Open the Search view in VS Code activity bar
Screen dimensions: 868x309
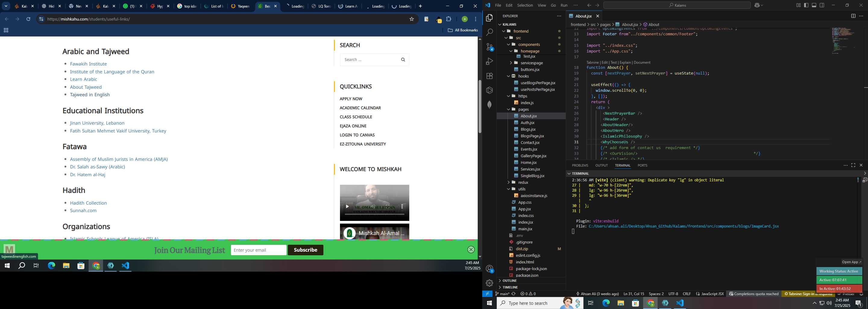click(489, 32)
